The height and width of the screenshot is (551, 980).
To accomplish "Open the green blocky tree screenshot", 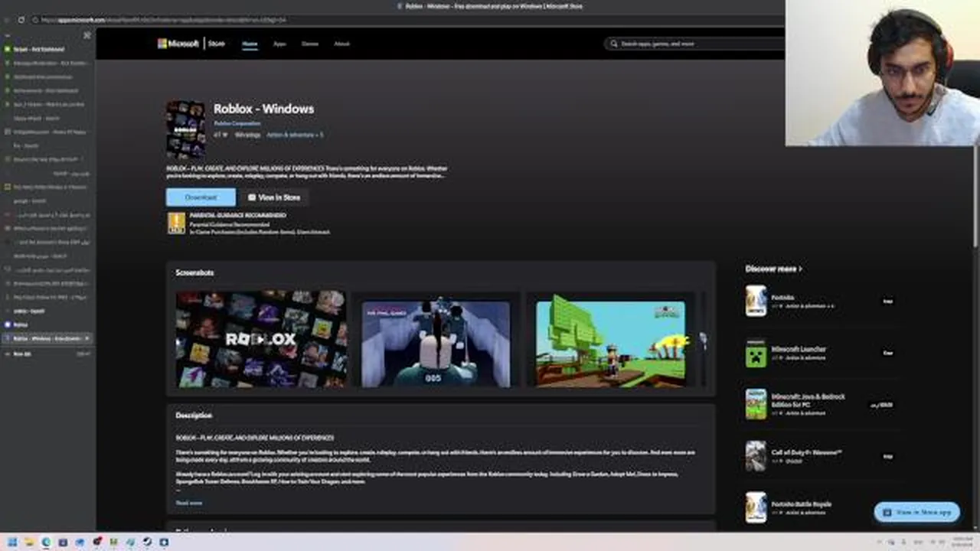I will pyautogui.click(x=610, y=343).
